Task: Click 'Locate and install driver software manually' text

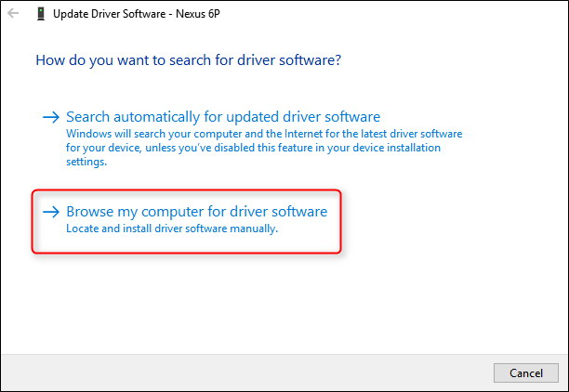Action: pos(171,229)
